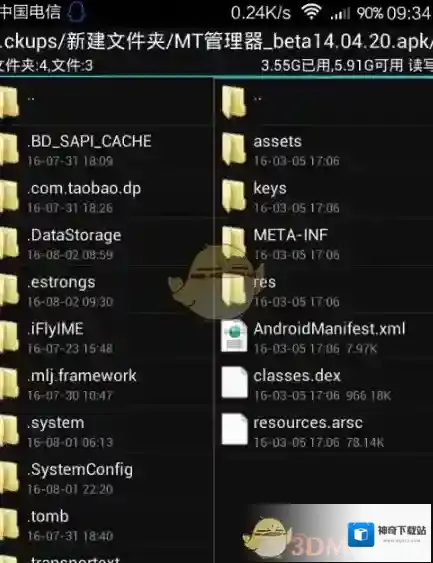Click the classes.dex file icon

234,383
